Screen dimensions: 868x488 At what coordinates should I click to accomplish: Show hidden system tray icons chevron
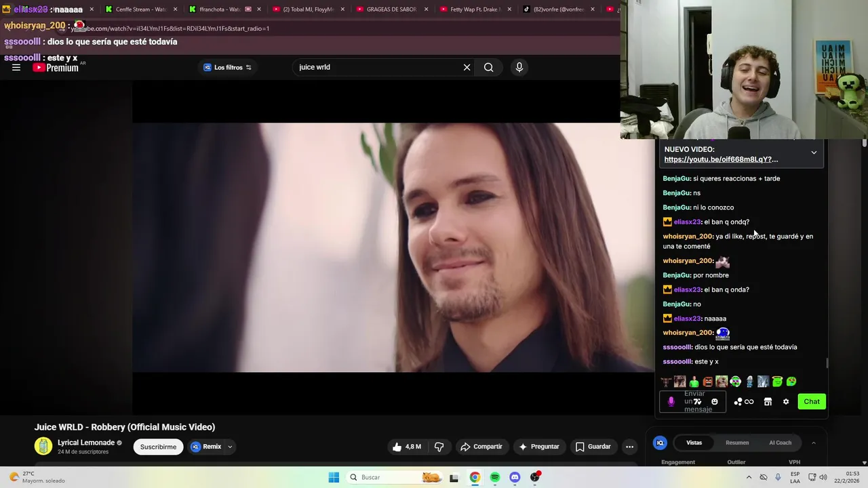click(749, 477)
